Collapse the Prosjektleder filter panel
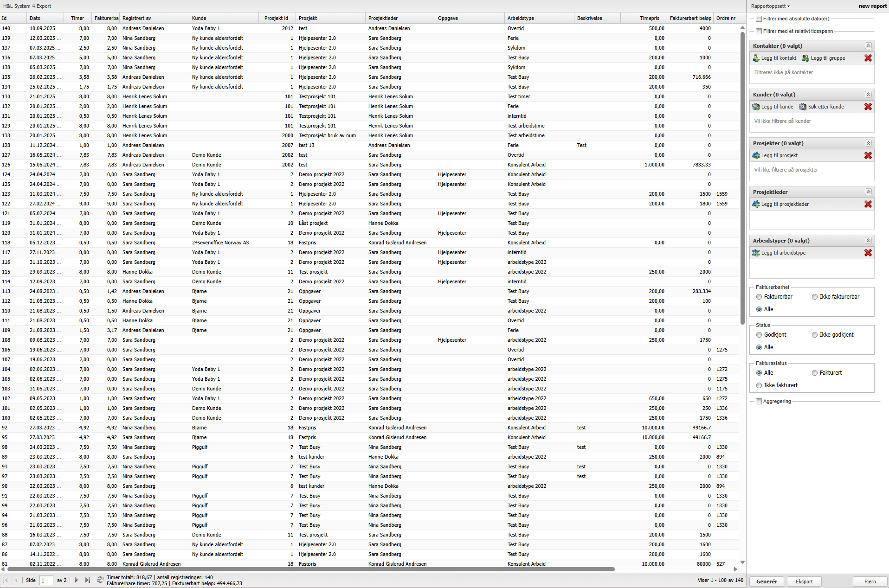 coord(868,192)
